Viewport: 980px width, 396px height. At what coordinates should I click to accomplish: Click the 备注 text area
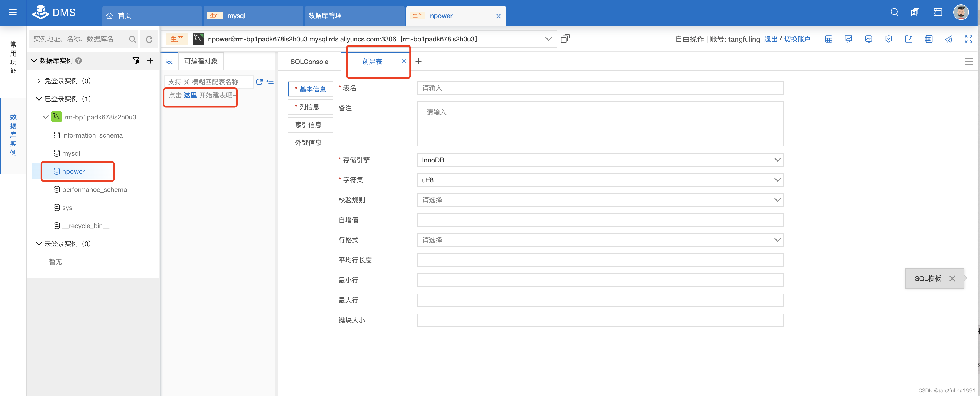point(600,124)
